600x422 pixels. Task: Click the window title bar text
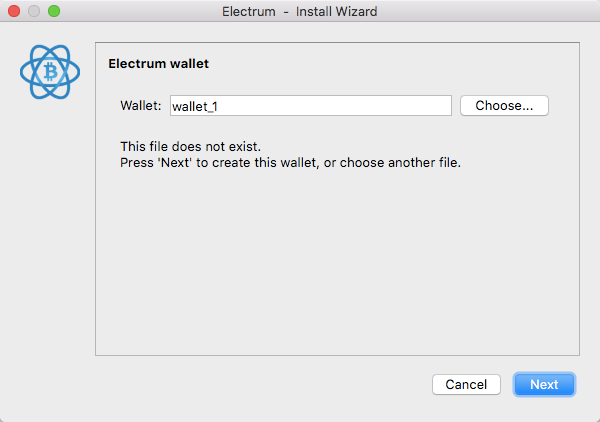click(x=299, y=11)
